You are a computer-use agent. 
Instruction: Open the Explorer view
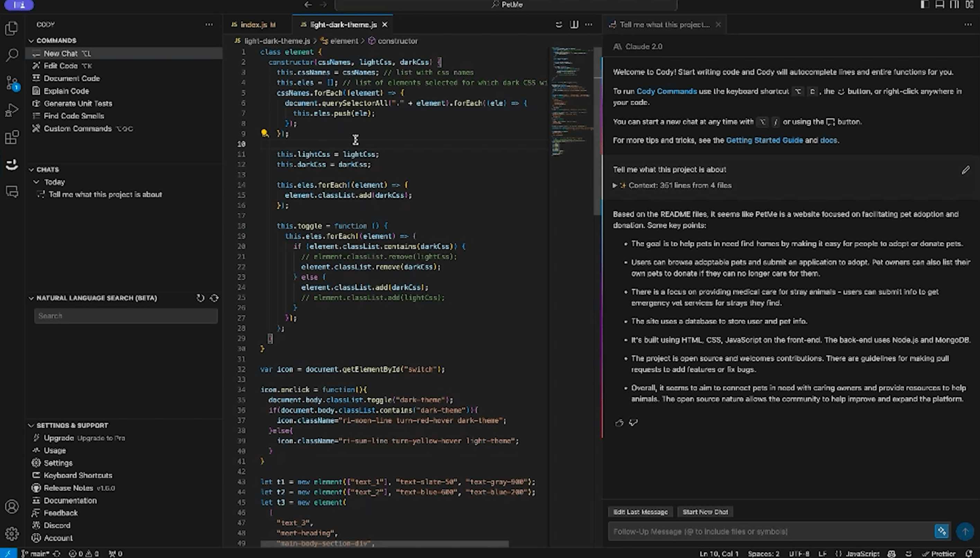[11, 28]
